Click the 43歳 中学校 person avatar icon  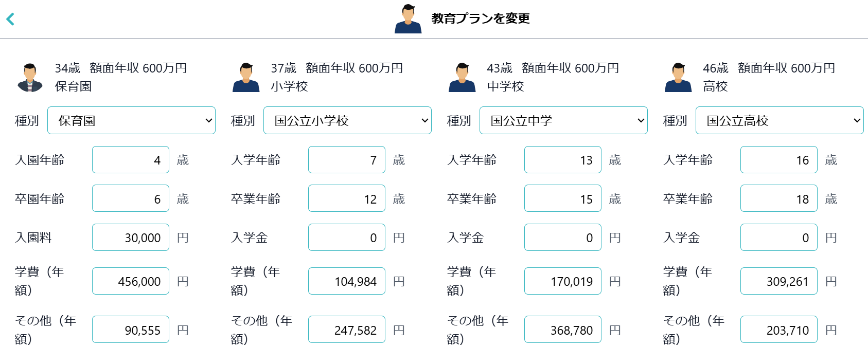click(462, 78)
